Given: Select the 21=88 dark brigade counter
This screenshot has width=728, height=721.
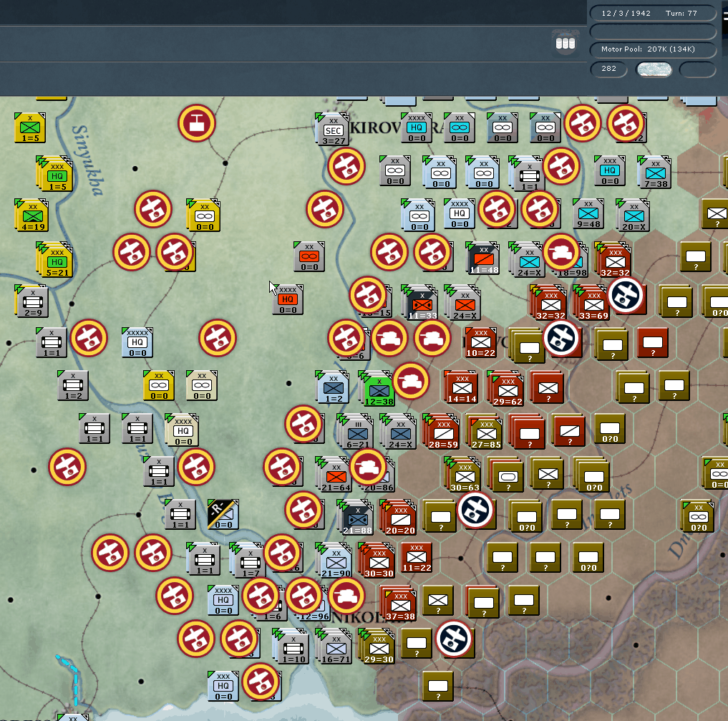Looking at the screenshot, I should click(x=355, y=517).
